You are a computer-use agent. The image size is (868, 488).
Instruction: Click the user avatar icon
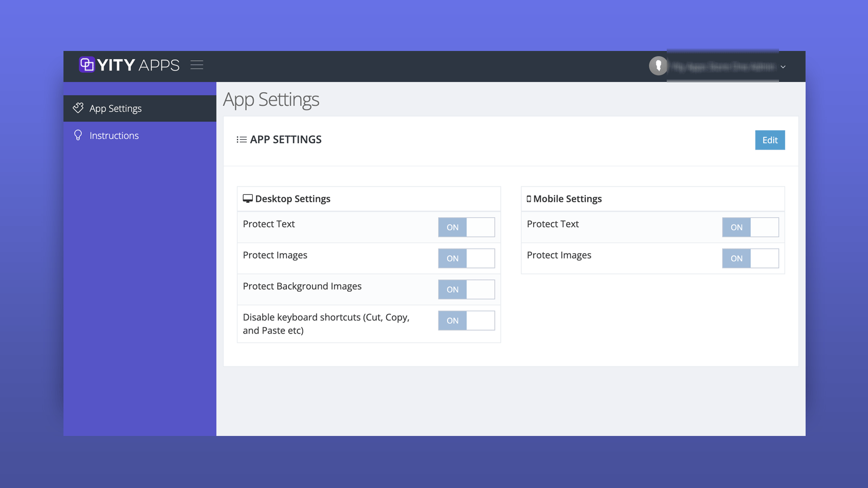(658, 66)
